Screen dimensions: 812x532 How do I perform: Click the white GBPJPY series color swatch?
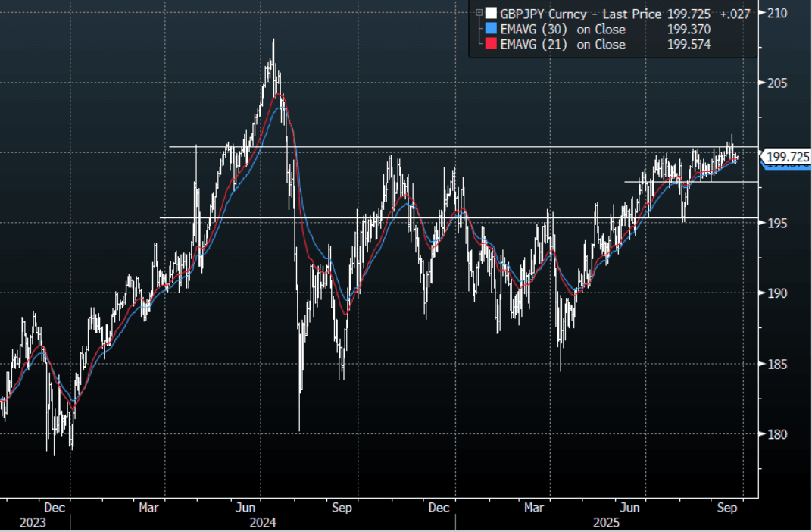492,14
